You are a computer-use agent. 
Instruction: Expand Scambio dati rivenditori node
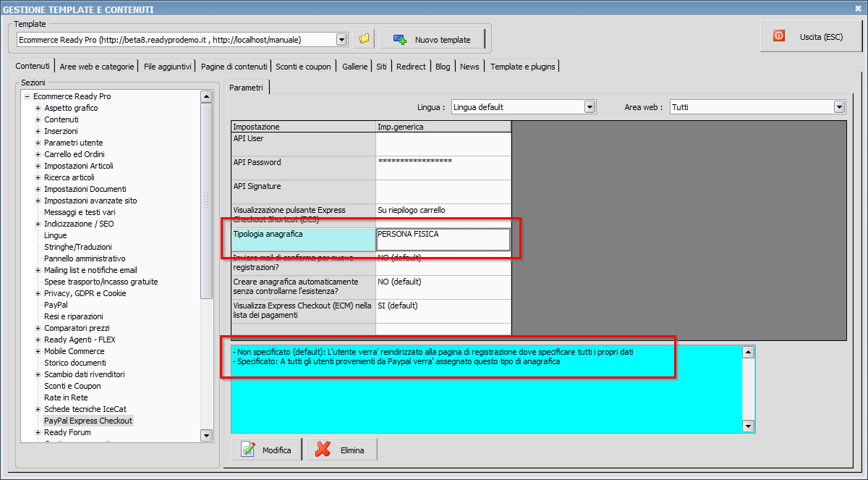pos(38,374)
